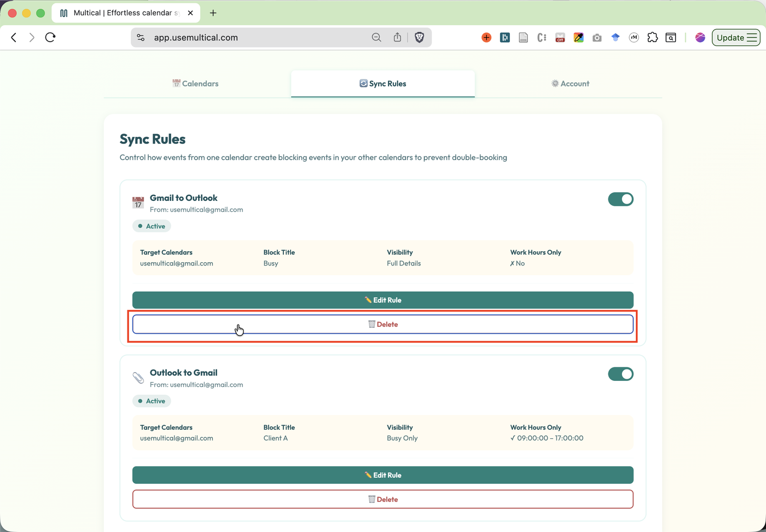The image size is (766, 532).
Task: Click the zoom magnifier icon in address bar
Action: [x=376, y=37]
